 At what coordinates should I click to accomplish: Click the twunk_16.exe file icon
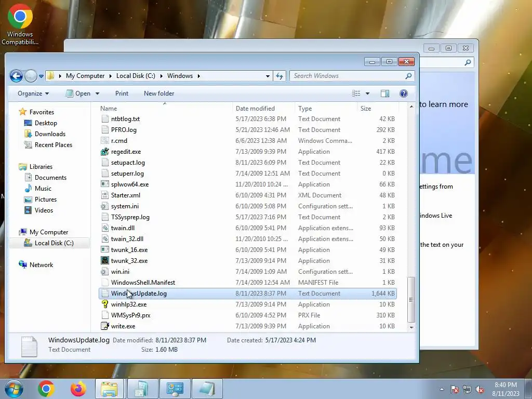[105, 250]
